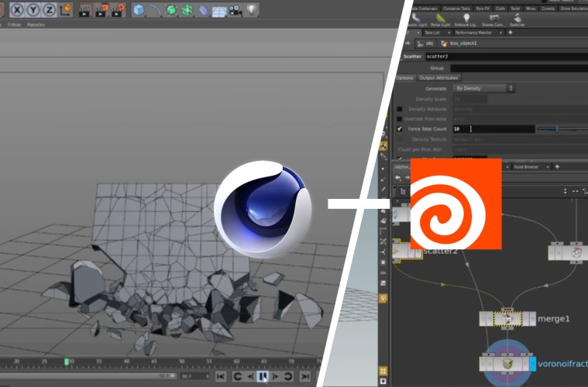Open the Cloth shelf tab
The height and width of the screenshot is (387, 588).
click(500, 9)
